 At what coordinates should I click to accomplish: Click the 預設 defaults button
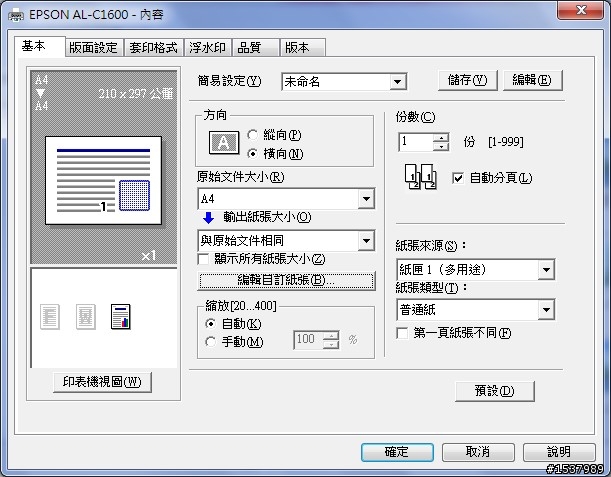click(x=495, y=391)
